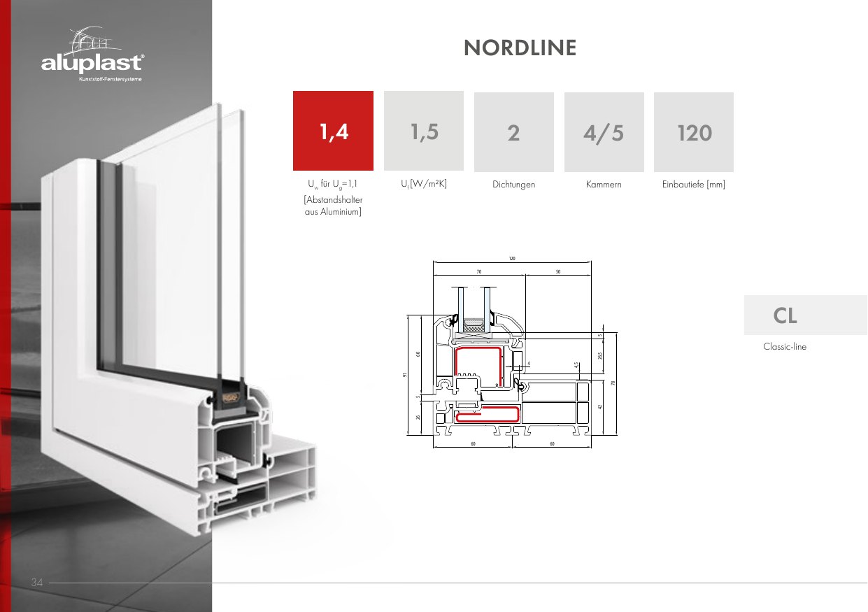Click the 120 dimension in the drawing

512,259
